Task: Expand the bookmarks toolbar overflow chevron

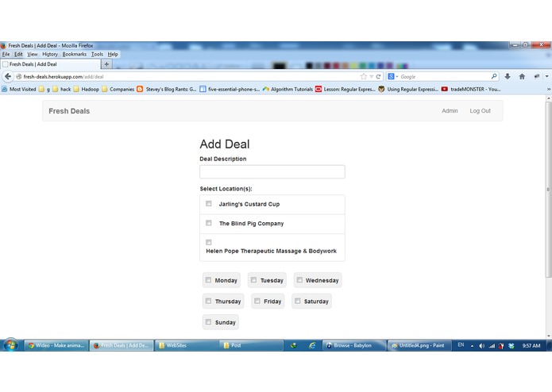Action: 549,90
